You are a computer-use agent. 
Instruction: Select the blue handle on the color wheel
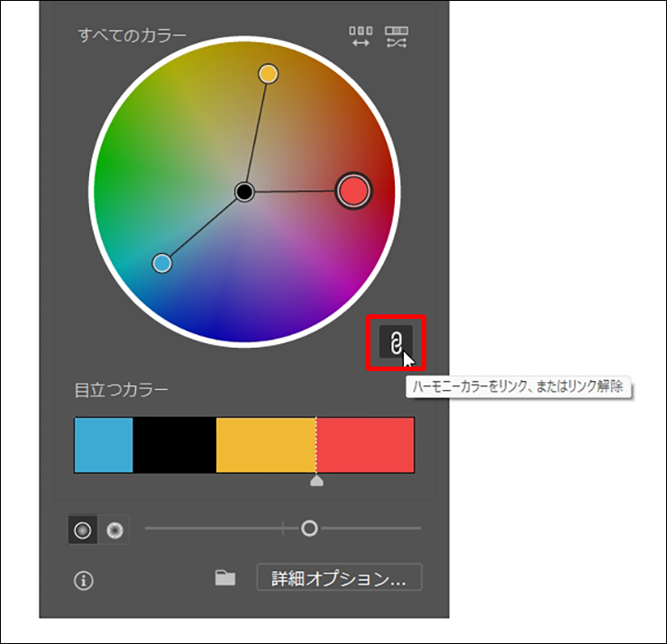pos(162,263)
